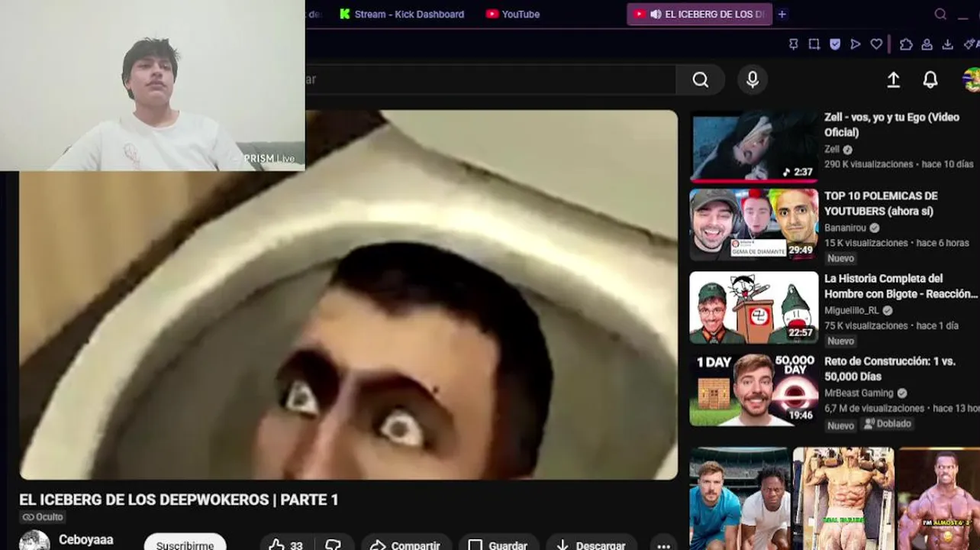Screen dimensions: 980x550
Task: Click the 'Bananirou' channel name
Action: pos(846,228)
